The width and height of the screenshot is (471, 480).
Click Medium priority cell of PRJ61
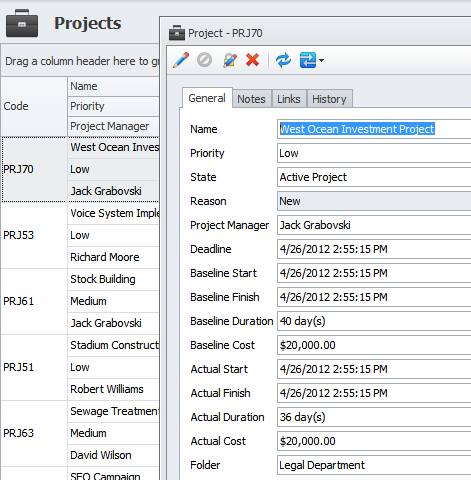point(113,301)
